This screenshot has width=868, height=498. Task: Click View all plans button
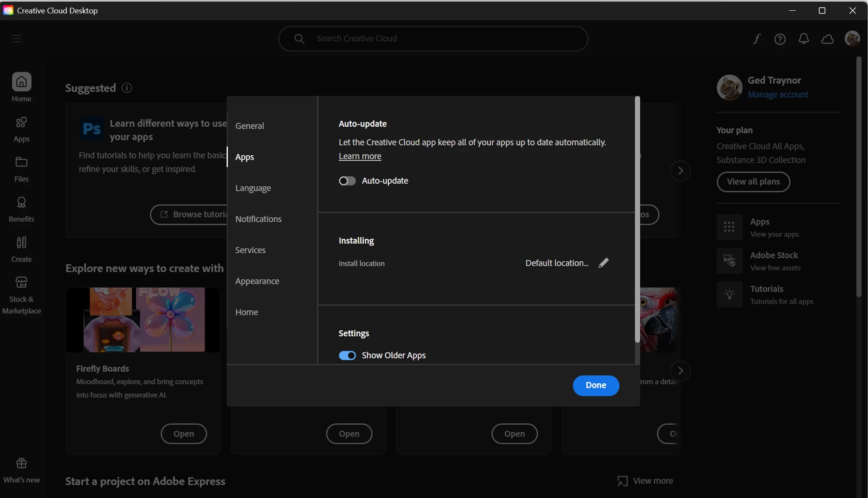(x=753, y=182)
